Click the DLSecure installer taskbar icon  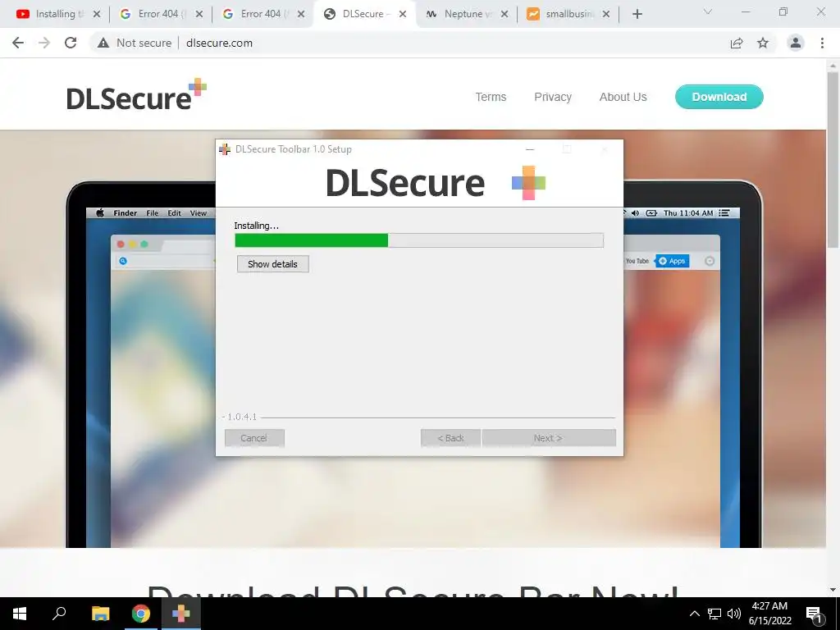180,614
